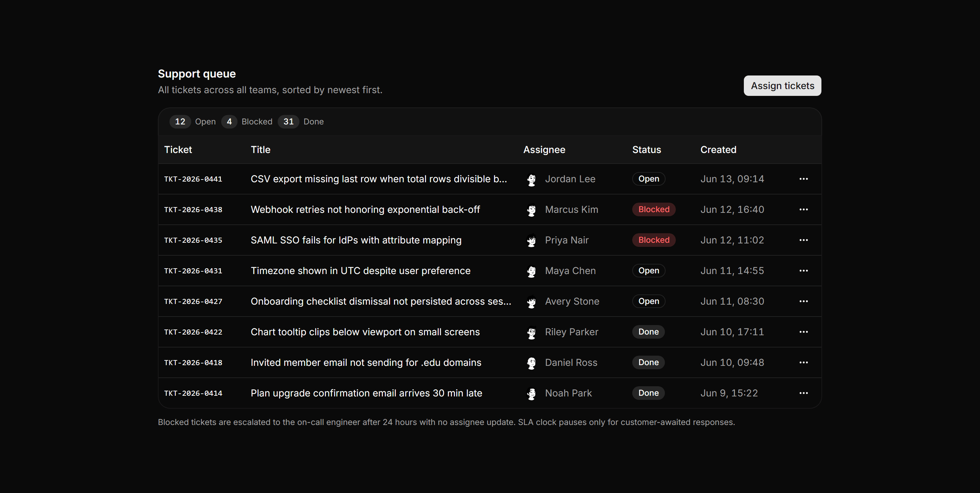Click Avery Stone's avatar
Viewport: 980px width, 493px height.
click(532, 302)
